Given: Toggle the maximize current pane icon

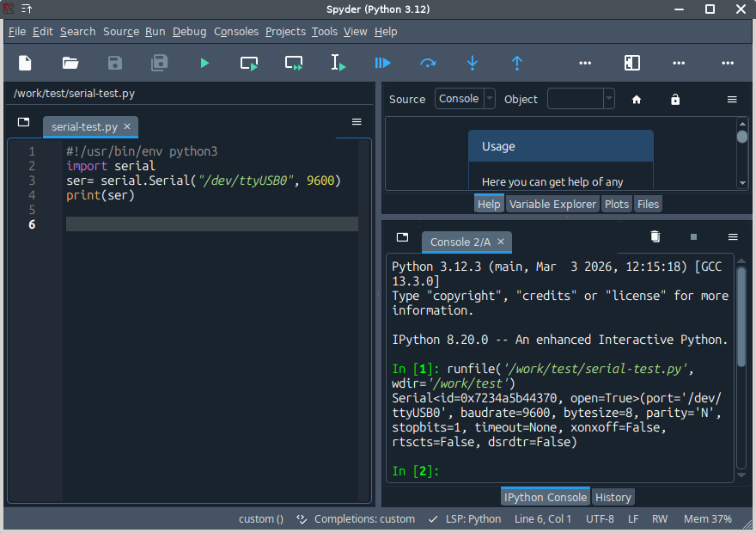Looking at the screenshot, I should (632, 63).
